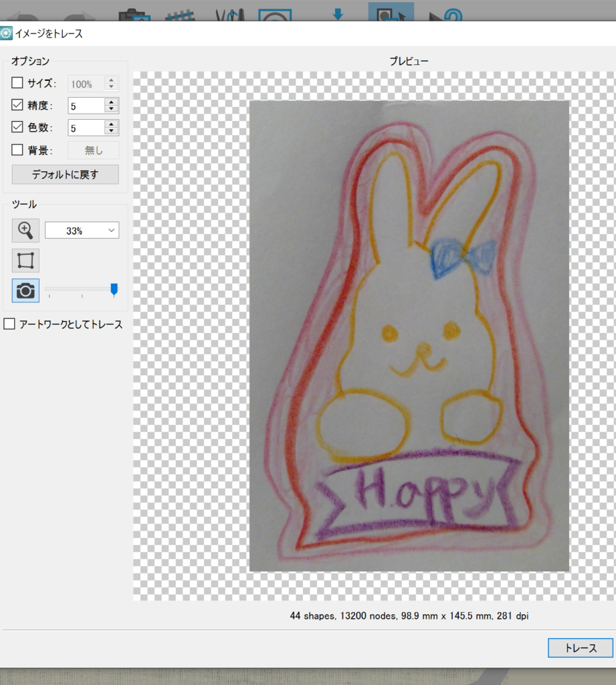The image size is (616, 685).
Task: Click the blue photo threshold slider handle
Action: pyautogui.click(x=114, y=289)
